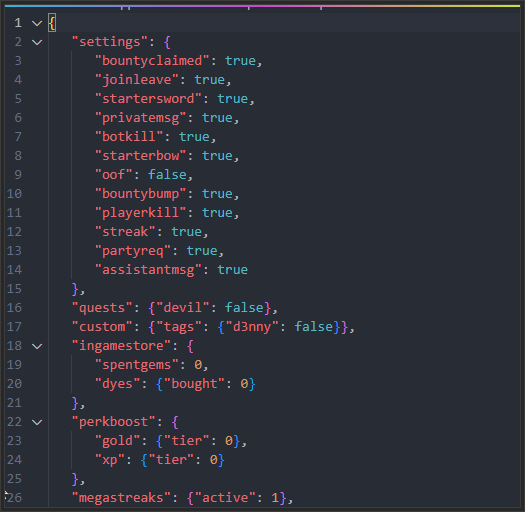
Task: Click the "d3nny" key inside tags
Action: (x=252, y=327)
